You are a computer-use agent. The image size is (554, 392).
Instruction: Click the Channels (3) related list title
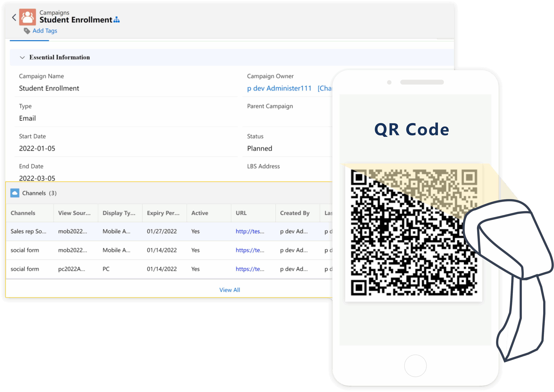(39, 193)
